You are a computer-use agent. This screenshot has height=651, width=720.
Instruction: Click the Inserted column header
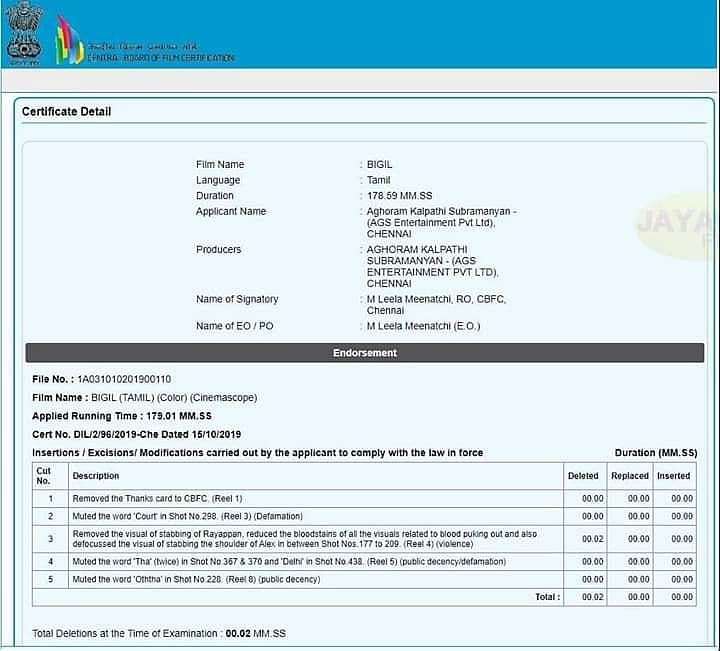click(674, 476)
